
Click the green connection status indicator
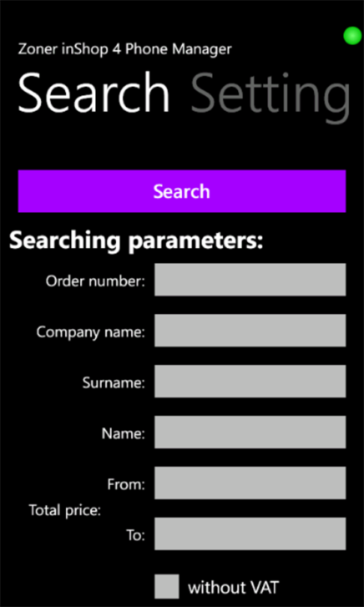point(353,36)
